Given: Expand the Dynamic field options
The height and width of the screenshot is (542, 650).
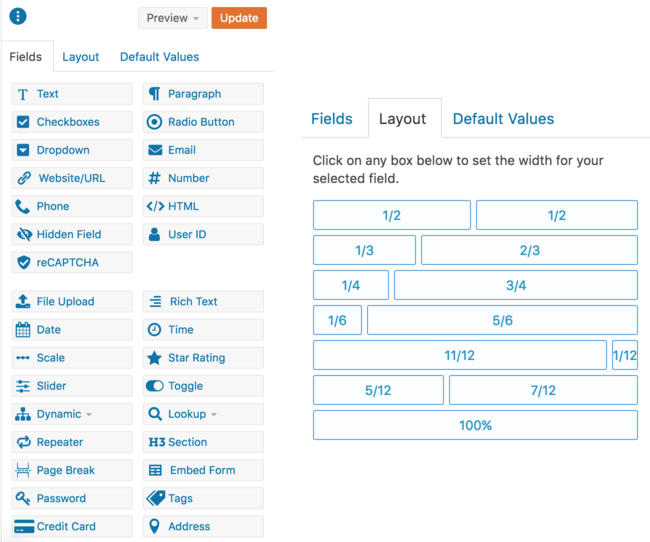Looking at the screenshot, I should click(72, 414).
